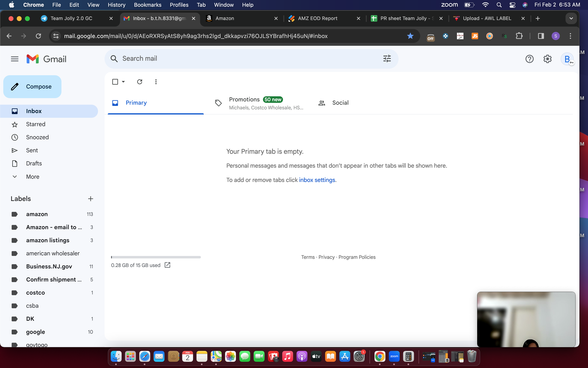Switch to Promotions inbox tab
This screenshot has width=588, height=368.
point(259,103)
